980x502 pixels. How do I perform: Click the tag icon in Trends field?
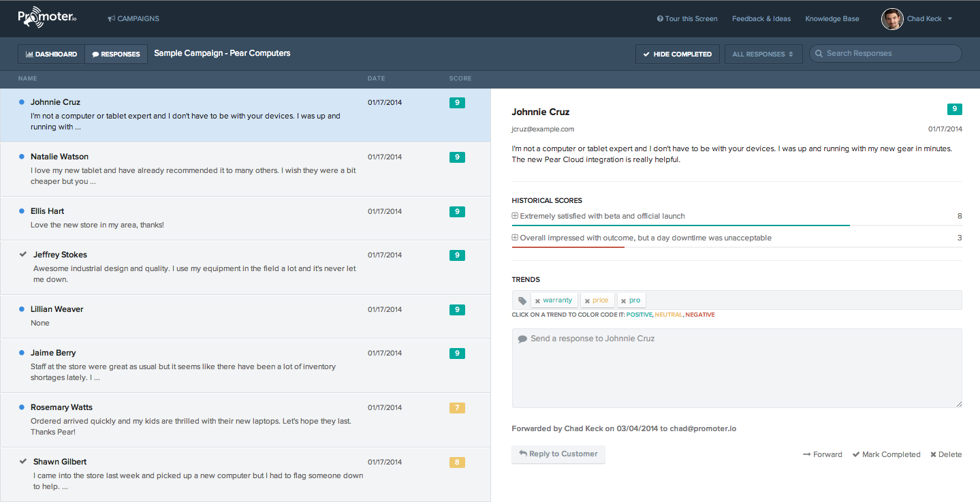click(522, 300)
